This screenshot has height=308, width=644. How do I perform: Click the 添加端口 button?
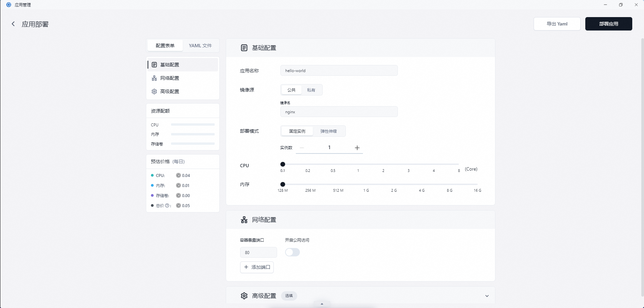(x=257, y=267)
